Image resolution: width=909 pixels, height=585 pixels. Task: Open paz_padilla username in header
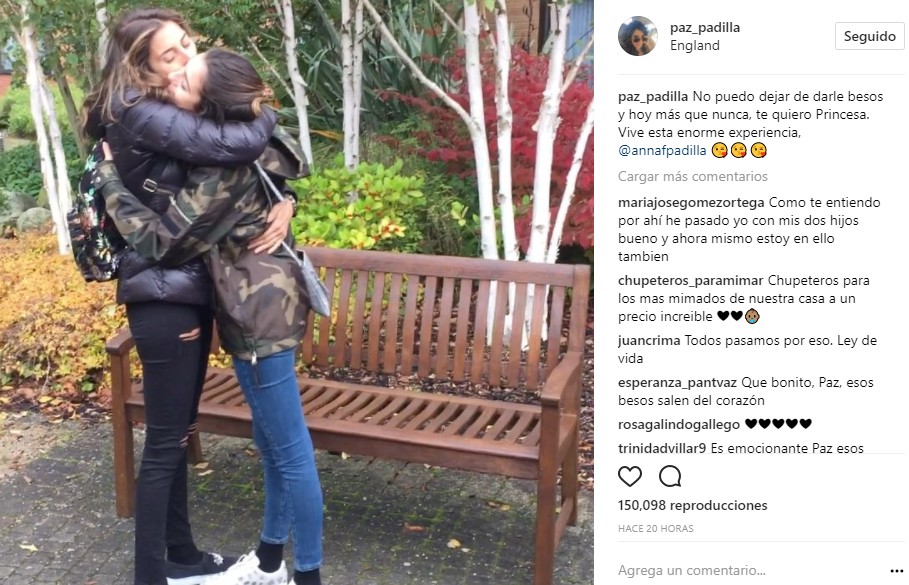tap(705, 27)
